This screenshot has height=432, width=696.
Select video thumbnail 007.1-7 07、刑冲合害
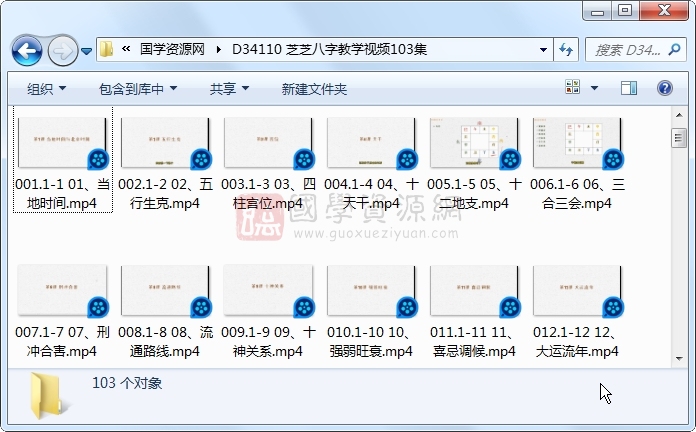pos(63,291)
